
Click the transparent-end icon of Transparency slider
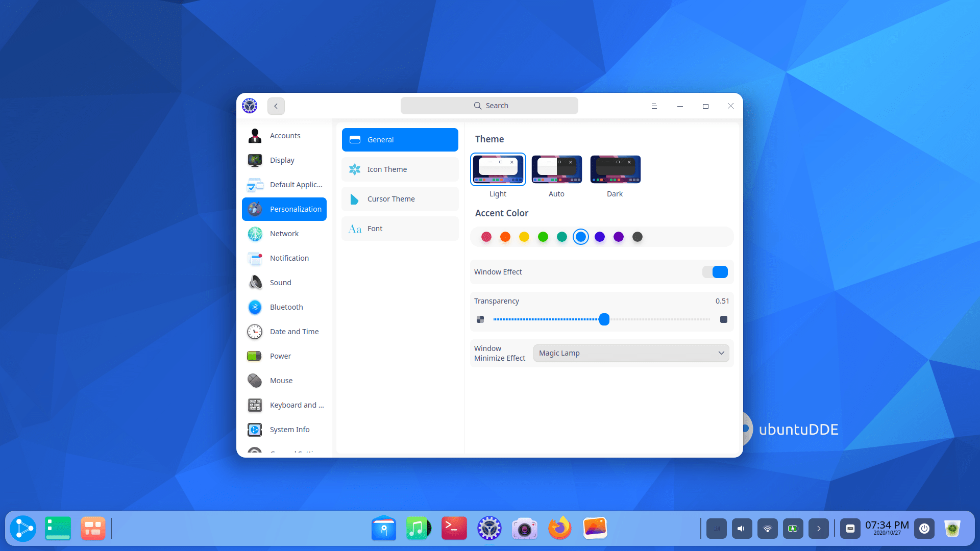pos(480,319)
